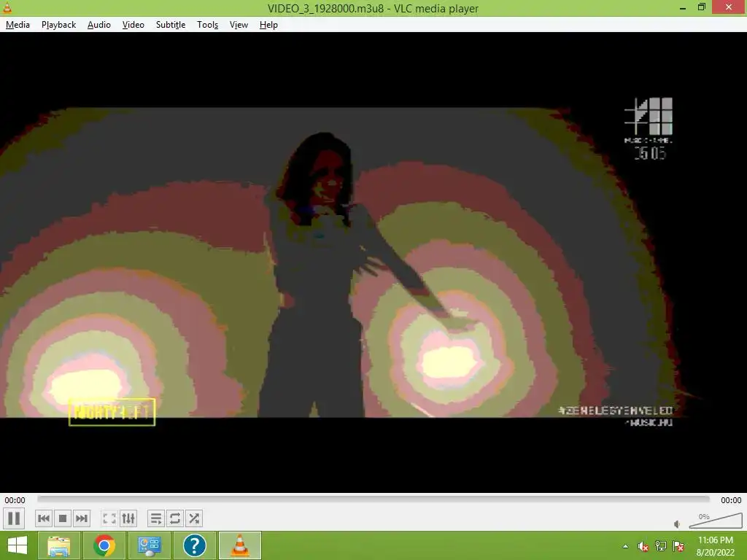Toggle random shuffle playback

pyautogui.click(x=194, y=518)
